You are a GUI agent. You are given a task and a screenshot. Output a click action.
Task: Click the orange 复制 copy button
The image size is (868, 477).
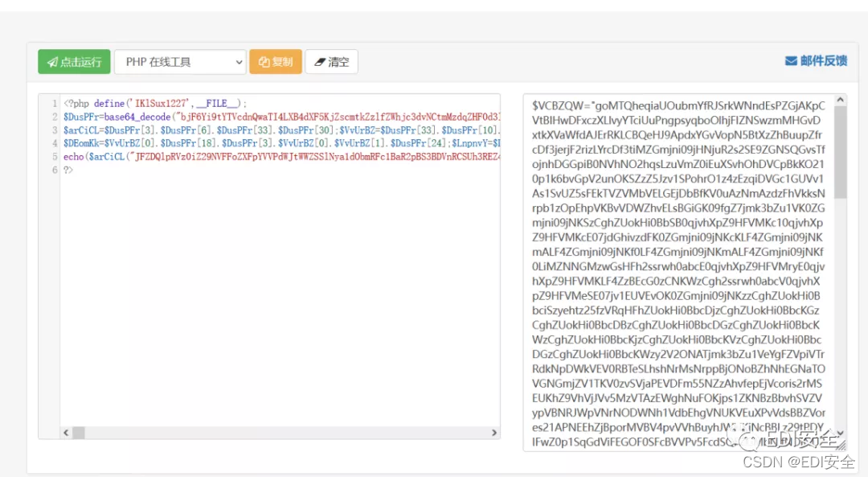pos(276,61)
